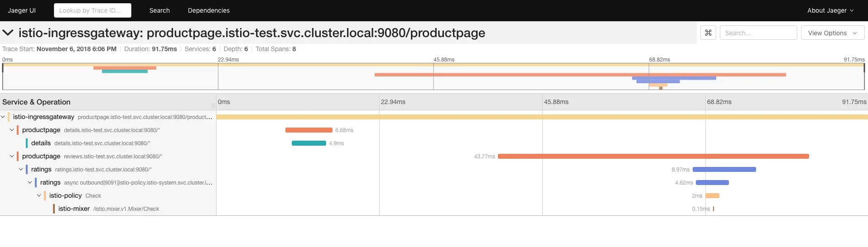This screenshot has height=247, width=868.
Task: Click the 'Duration: 91.75ms' text
Action: tap(150, 49)
